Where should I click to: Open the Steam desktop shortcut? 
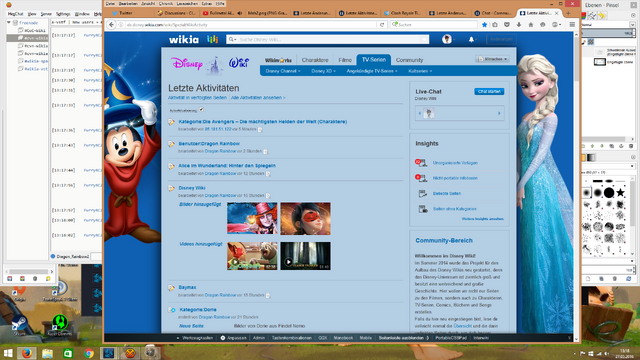coord(19,325)
